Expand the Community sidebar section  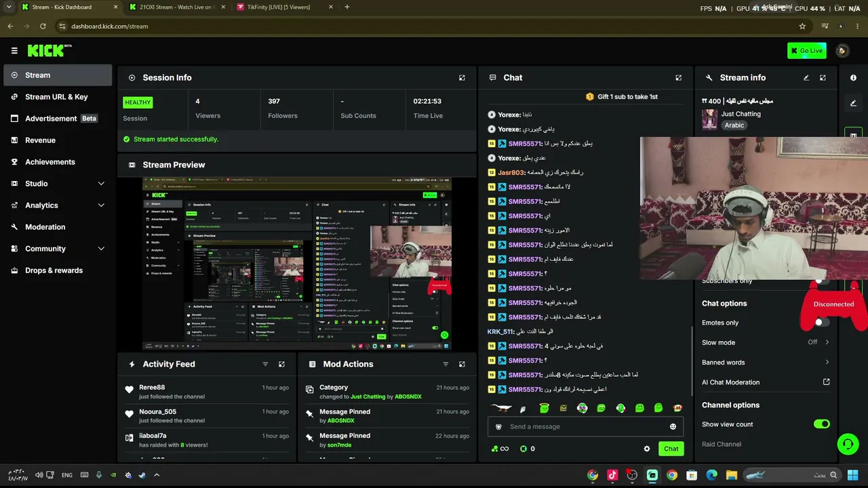tap(101, 249)
